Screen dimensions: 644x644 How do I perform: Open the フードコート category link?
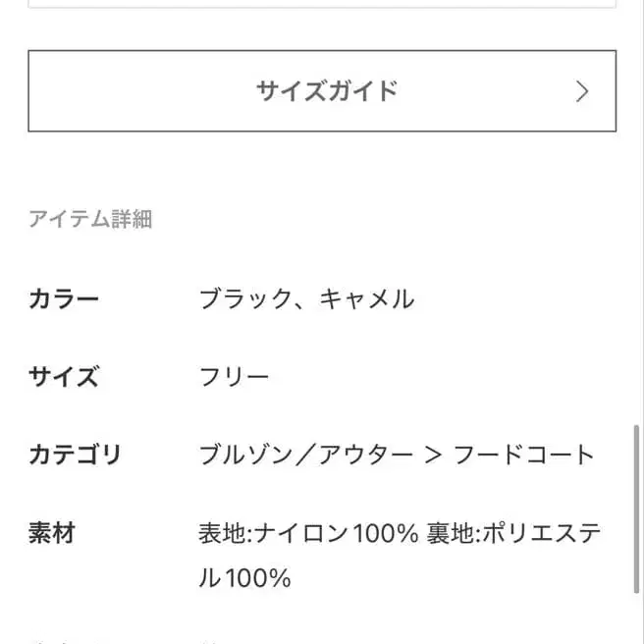point(524,456)
